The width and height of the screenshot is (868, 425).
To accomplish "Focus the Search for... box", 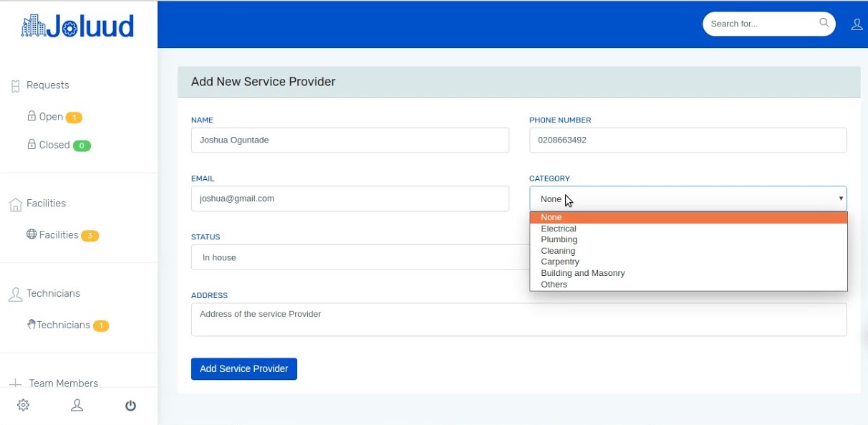I will 759,24.
